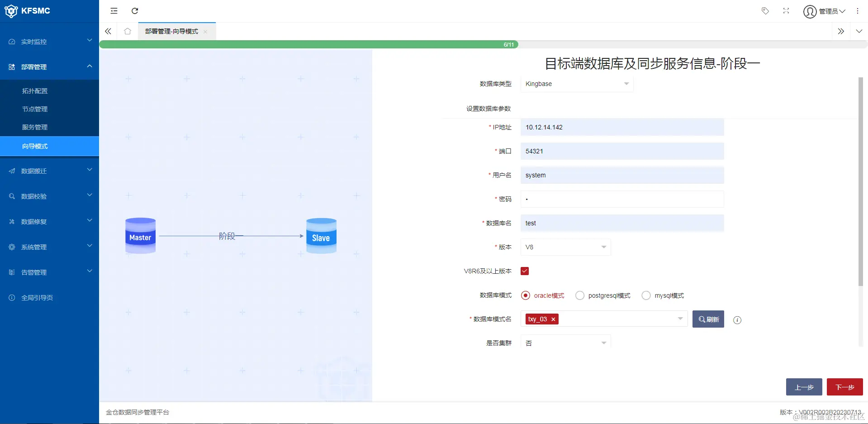Click the KFSMC logo icon

(11, 11)
